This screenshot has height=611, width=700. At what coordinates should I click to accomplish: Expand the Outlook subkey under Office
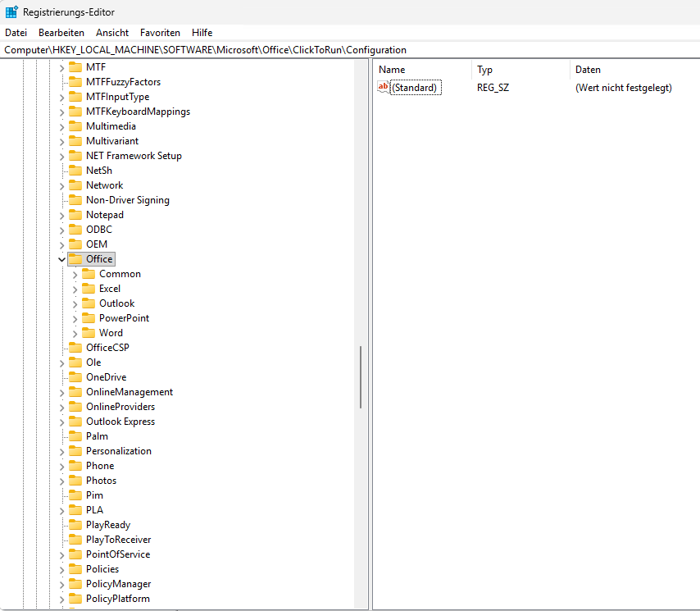click(x=75, y=303)
